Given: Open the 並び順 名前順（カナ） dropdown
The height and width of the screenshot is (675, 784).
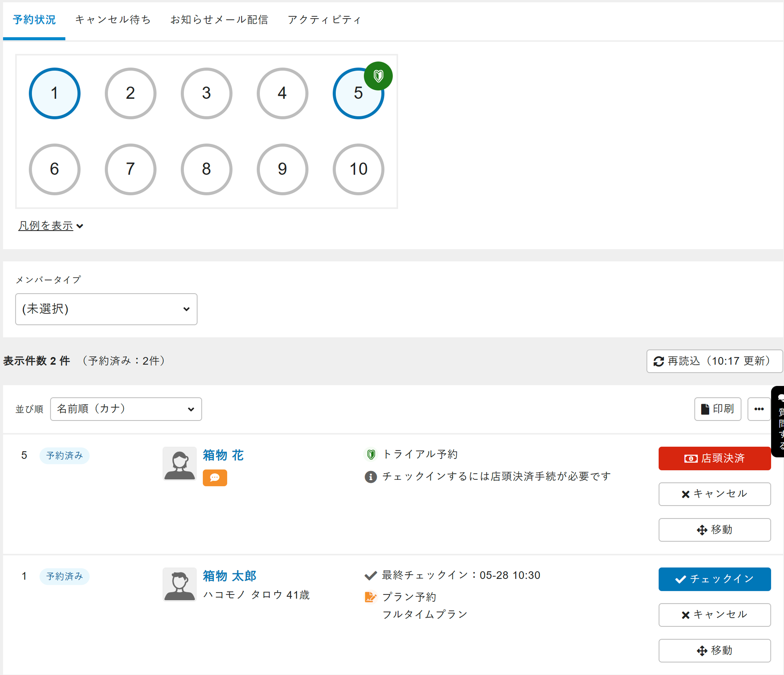Looking at the screenshot, I should [x=126, y=409].
